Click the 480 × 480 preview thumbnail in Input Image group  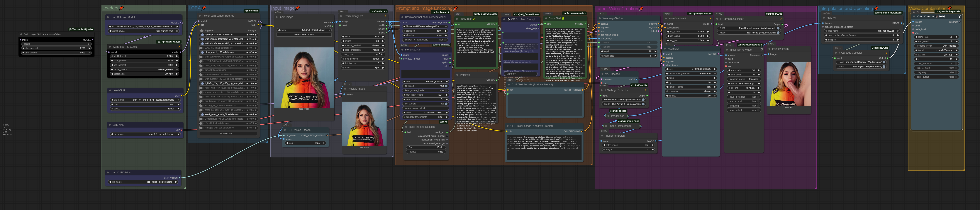(364, 124)
